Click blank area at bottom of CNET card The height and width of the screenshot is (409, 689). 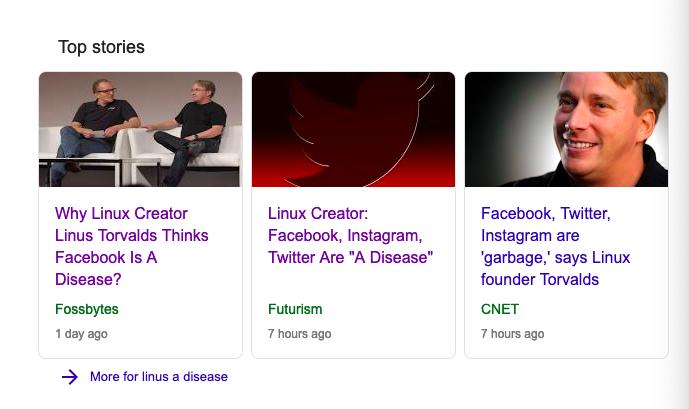coord(610,346)
